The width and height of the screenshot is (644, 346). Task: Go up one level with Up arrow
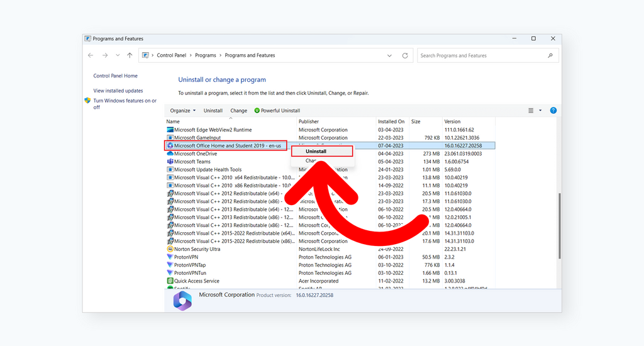130,55
